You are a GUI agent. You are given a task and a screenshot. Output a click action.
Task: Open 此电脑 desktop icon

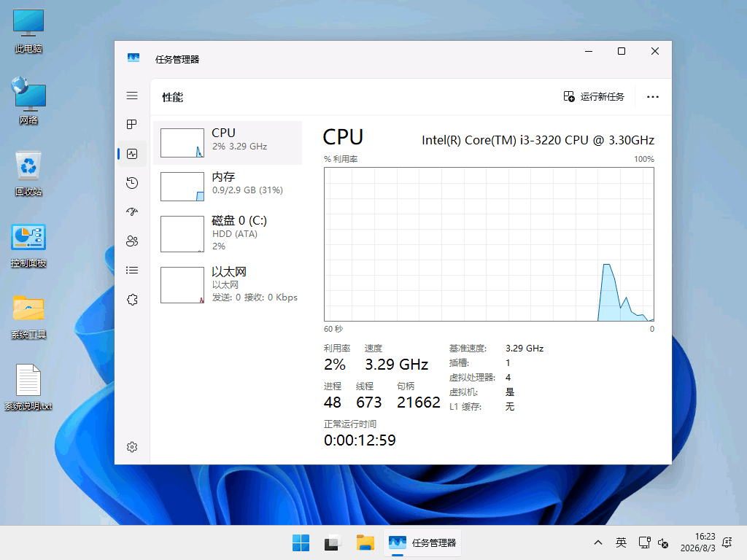(28, 31)
